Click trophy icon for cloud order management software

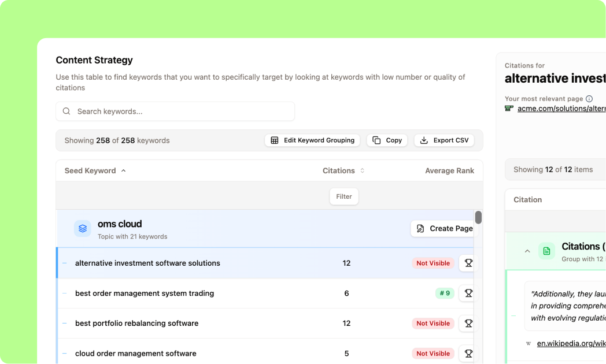468,353
